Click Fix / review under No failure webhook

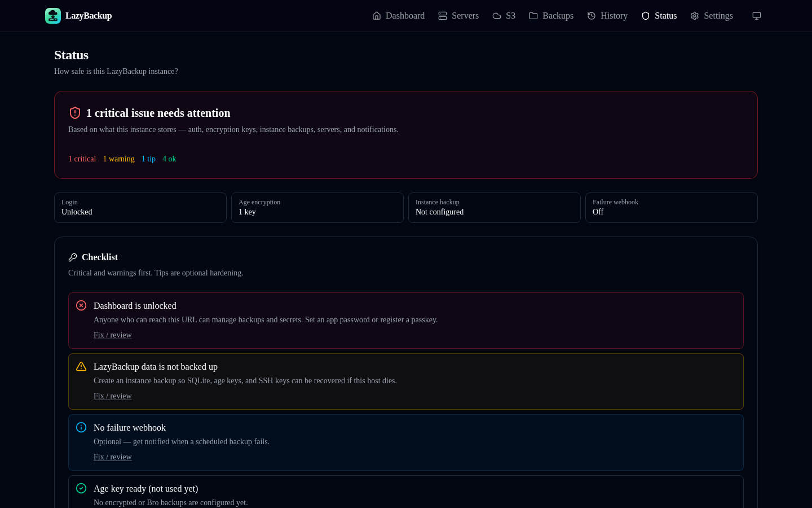[113, 457]
